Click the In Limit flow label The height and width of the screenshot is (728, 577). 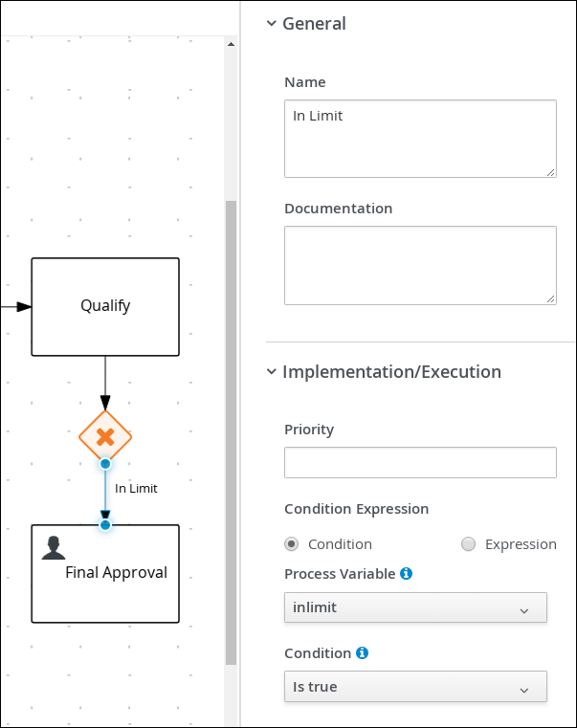pyautogui.click(x=136, y=489)
